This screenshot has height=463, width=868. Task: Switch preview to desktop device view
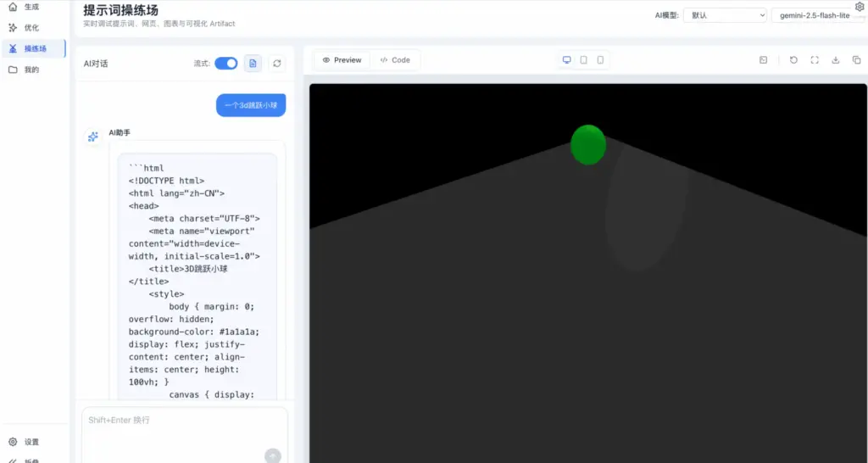pyautogui.click(x=567, y=60)
